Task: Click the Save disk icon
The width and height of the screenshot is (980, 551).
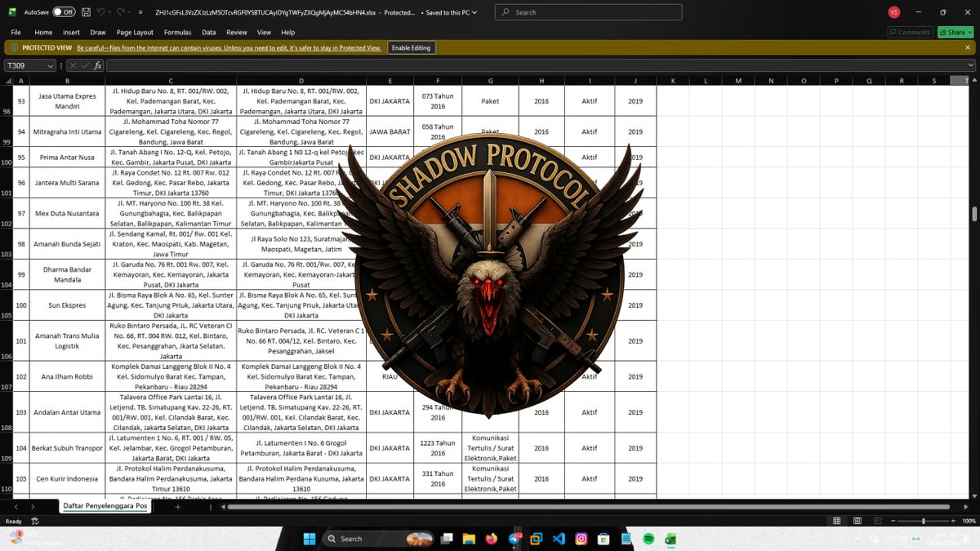Action: (x=86, y=12)
